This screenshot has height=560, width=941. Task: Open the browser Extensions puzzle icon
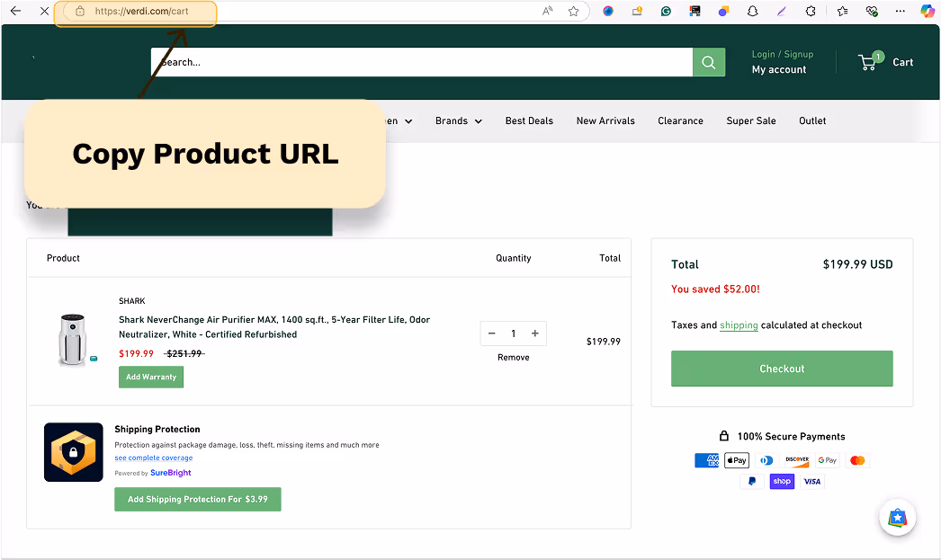click(x=811, y=11)
